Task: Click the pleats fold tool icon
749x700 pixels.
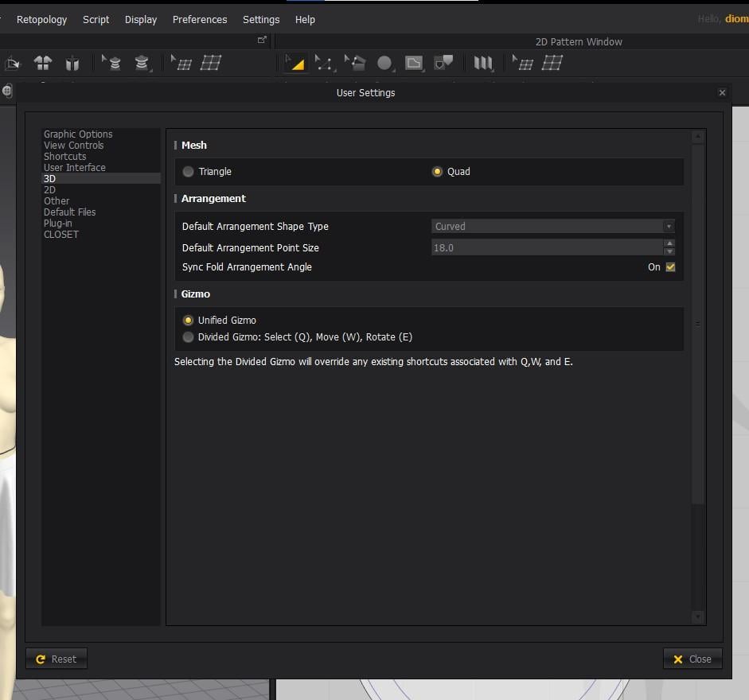Action: click(483, 63)
